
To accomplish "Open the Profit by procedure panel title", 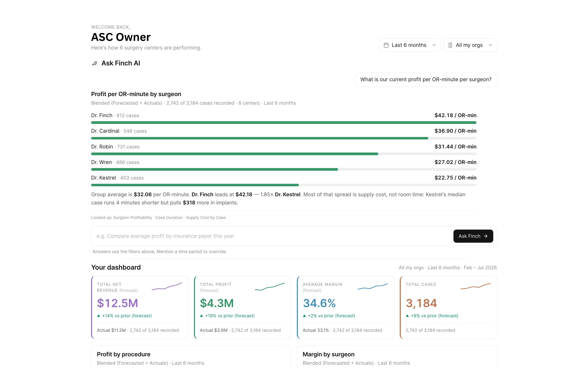I will 124,354.
